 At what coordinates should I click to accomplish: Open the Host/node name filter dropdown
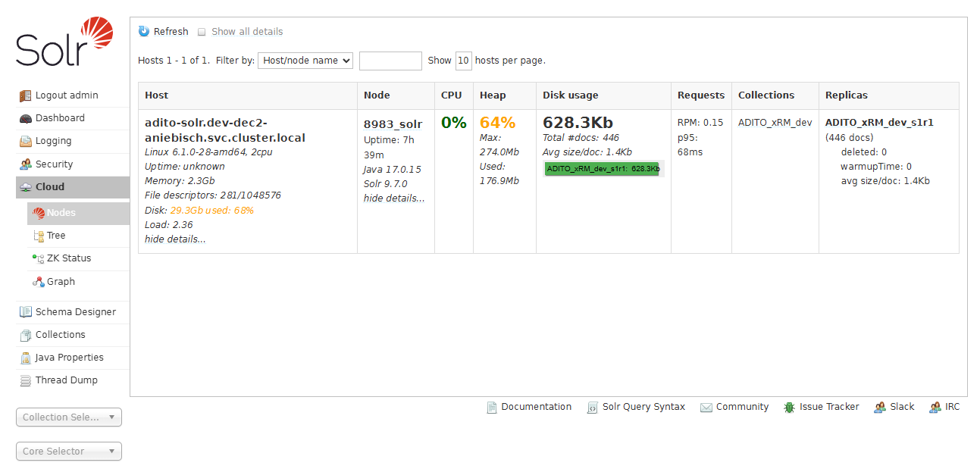click(x=305, y=60)
